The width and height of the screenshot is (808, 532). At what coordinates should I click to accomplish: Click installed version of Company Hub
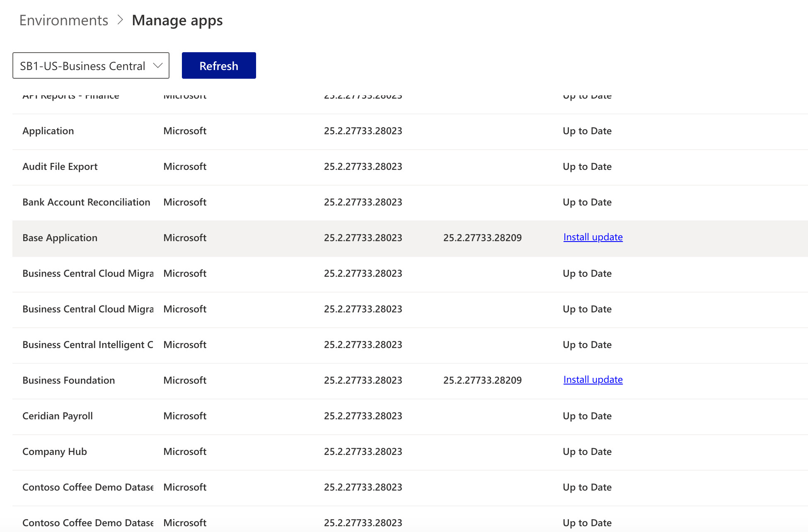point(363,452)
